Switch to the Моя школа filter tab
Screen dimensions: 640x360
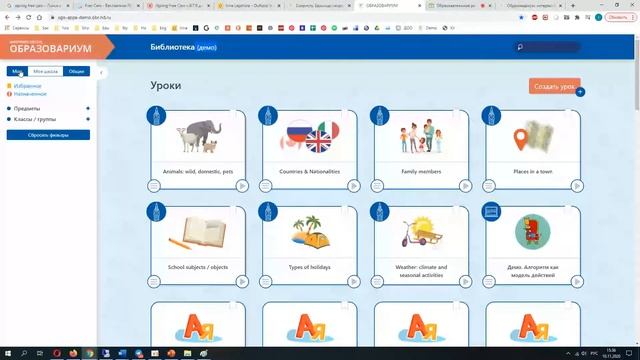45,71
